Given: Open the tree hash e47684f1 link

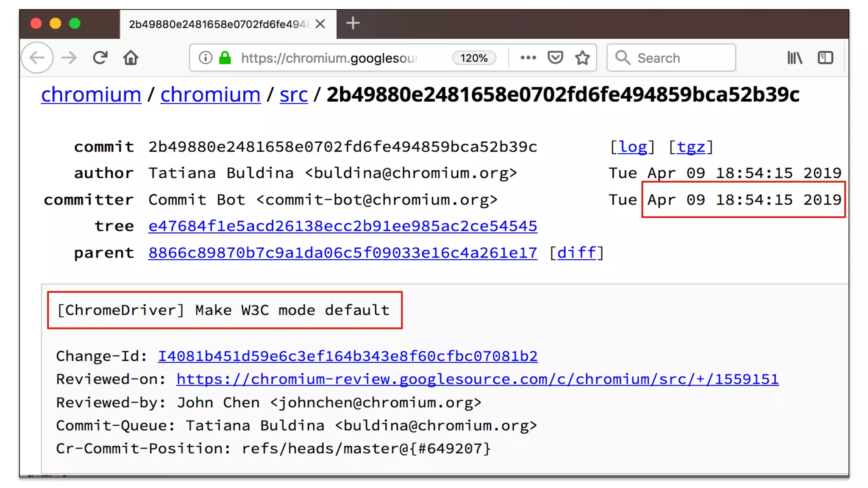Looking at the screenshot, I should [342, 226].
